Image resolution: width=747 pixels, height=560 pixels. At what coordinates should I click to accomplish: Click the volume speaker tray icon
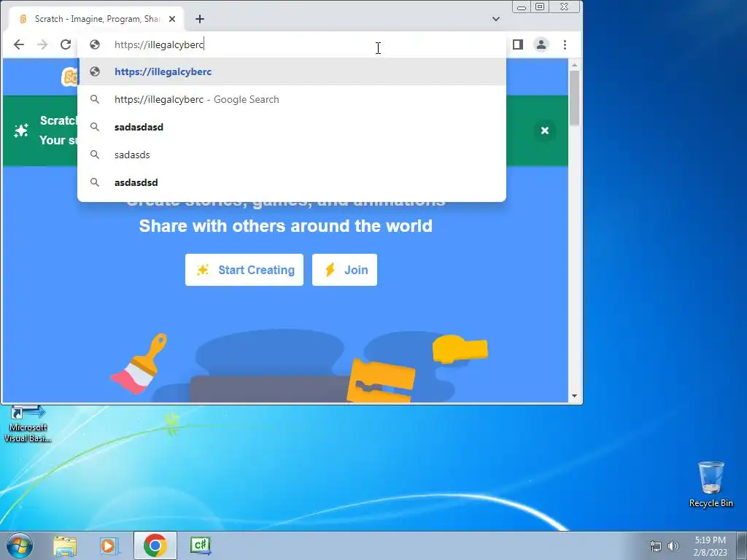[x=673, y=546]
